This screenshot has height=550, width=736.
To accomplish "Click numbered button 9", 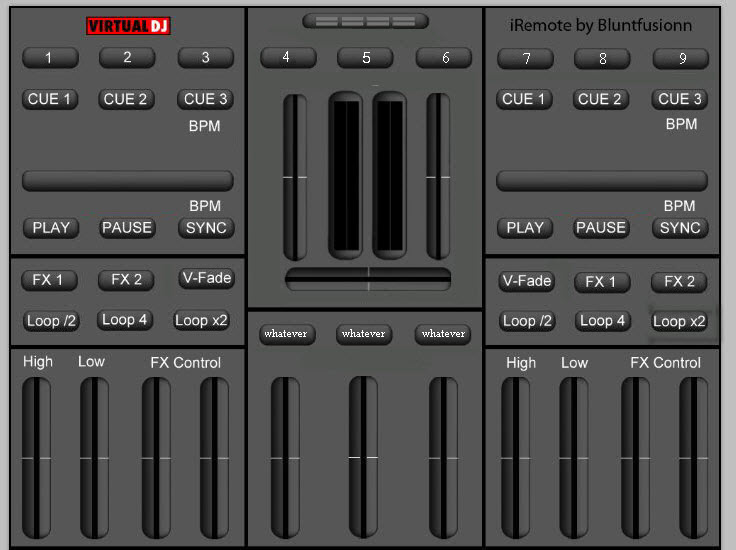I will click(x=681, y=59).
